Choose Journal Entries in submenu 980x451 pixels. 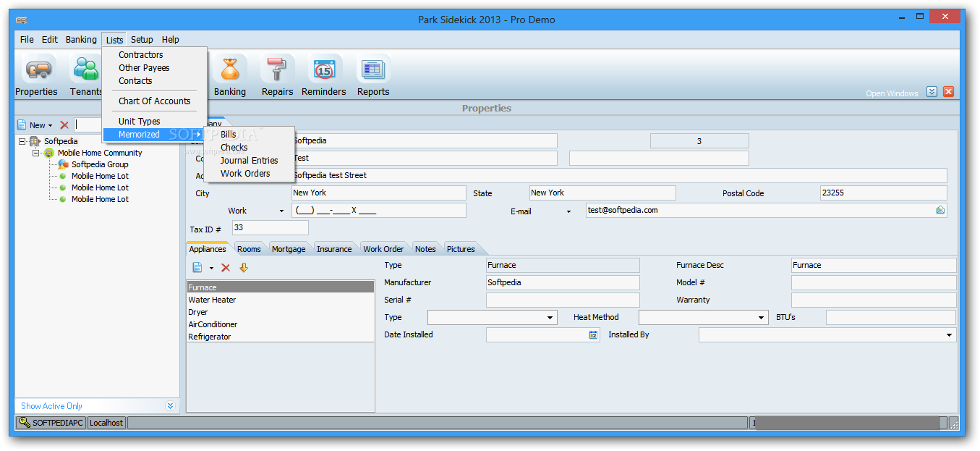(250, 161)
